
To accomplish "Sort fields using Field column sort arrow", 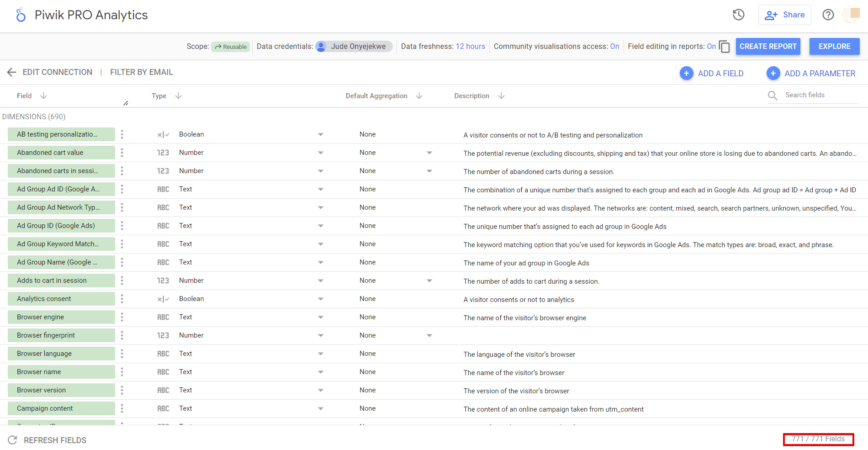I will pos(43,95).
